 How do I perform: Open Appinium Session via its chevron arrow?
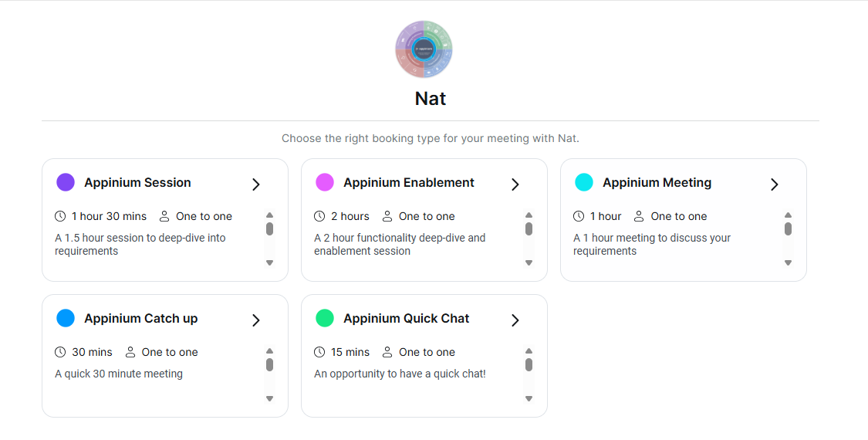click(256, 184)
